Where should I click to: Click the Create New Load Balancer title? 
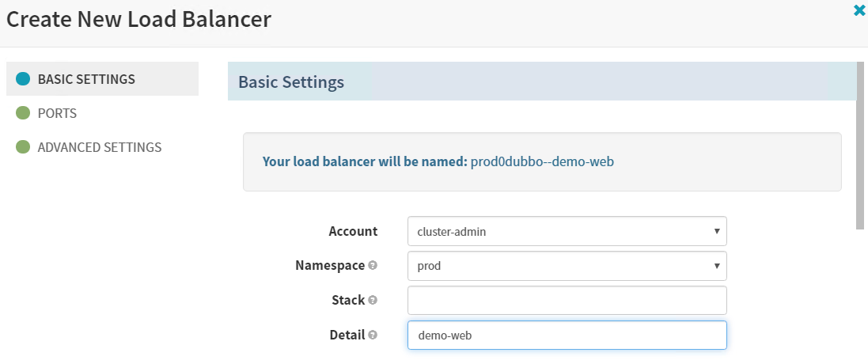[x=139, y=20]
